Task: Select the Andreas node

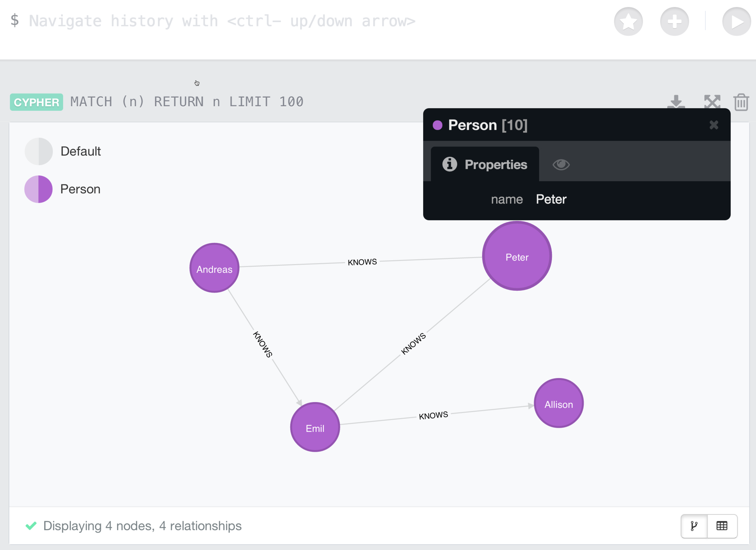Action: click(x=214, y=268)
